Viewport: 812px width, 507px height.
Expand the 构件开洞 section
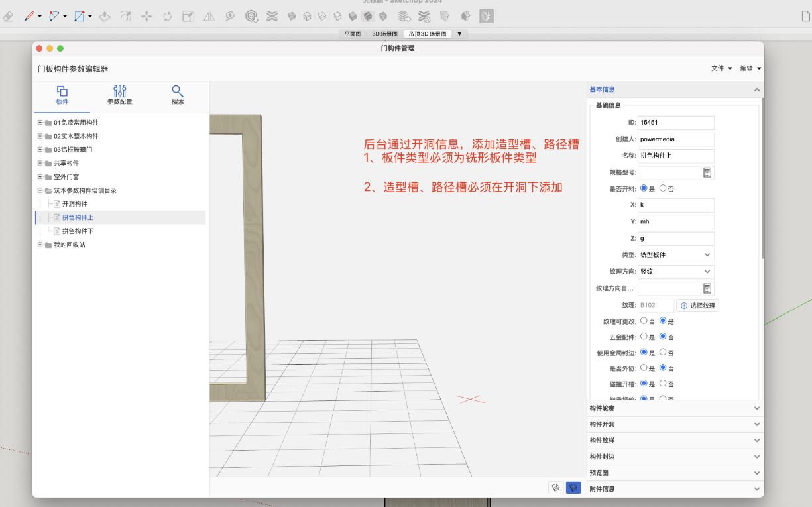pyautogui.click(x=674, y=424)
